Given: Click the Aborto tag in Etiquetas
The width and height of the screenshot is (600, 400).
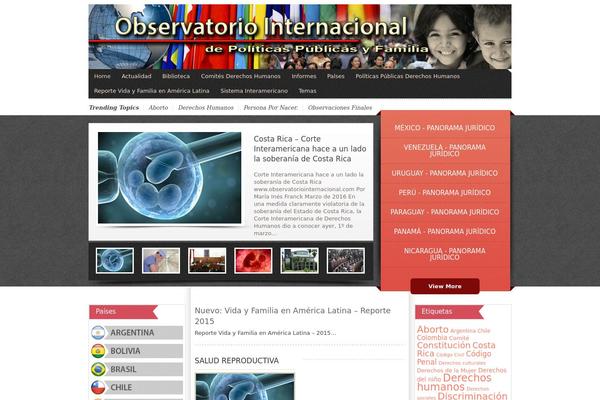Looking at the screenshot, I should [x=432, y=330].
